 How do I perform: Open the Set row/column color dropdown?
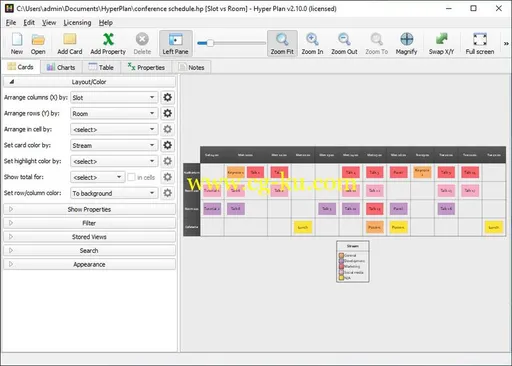pos(114,193)
